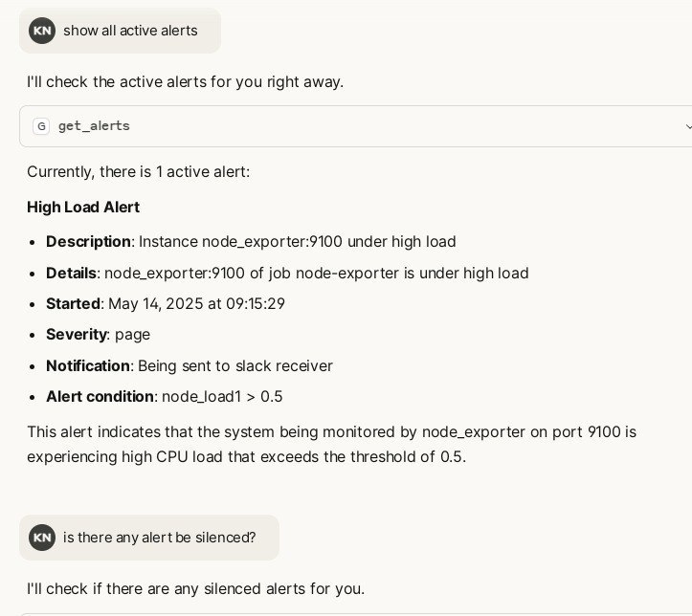This screenshot has width=692, height=616.
Task: Click the bold 'Alert condition' label
Action: 100,396
